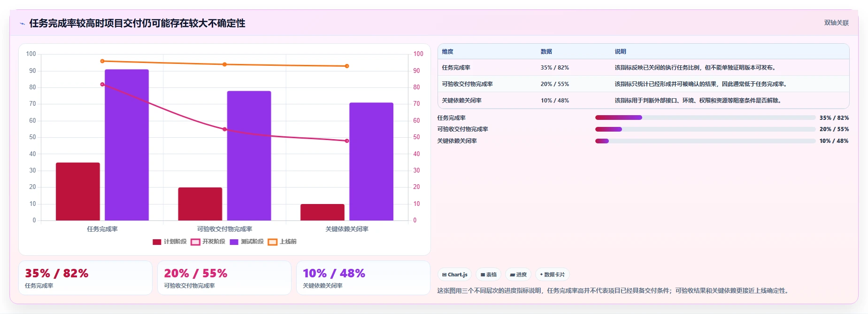Viewport: 868px width, 314px height.
Task: Click the 10% / 48% value beside progress bar
Action: (834, 141)
